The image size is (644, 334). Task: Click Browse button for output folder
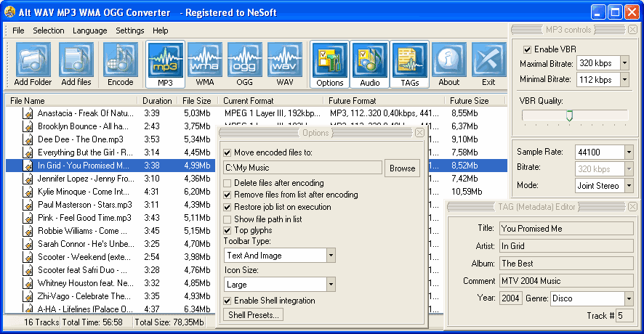402,168
